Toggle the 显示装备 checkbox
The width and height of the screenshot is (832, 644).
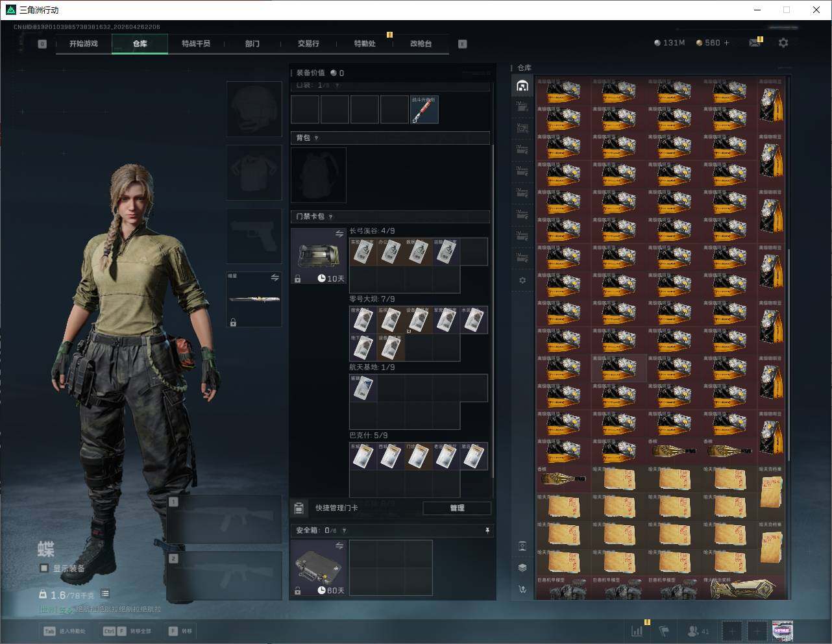coord(44,568)
